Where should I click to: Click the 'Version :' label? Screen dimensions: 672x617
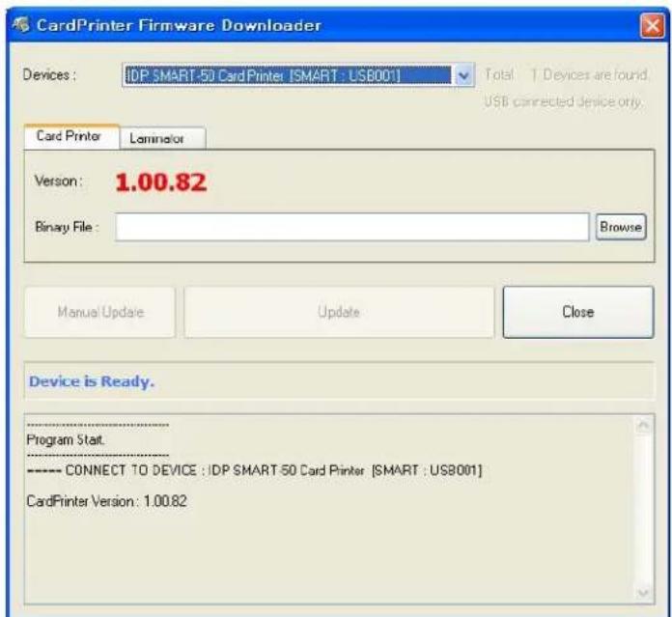pos(58,182)
